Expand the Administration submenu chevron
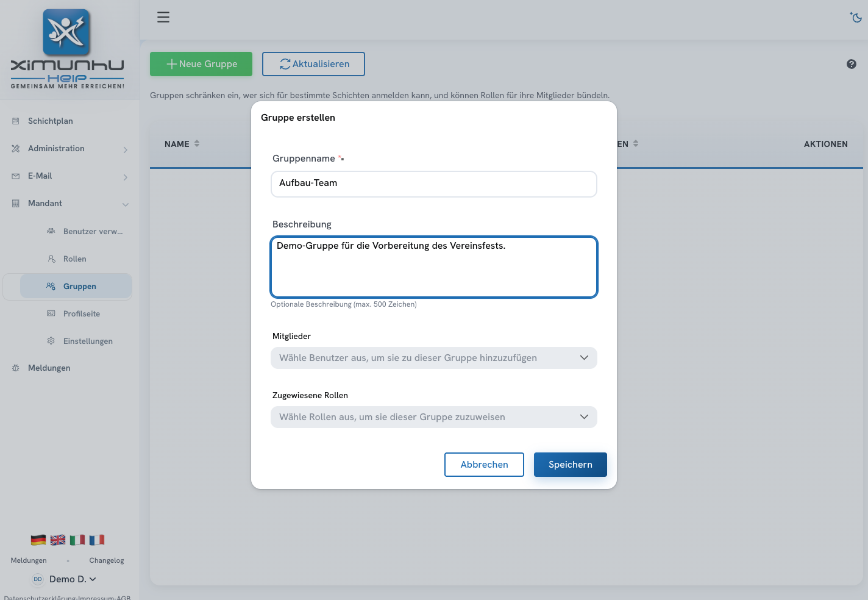The image size is (868, 600). (126, 149)
